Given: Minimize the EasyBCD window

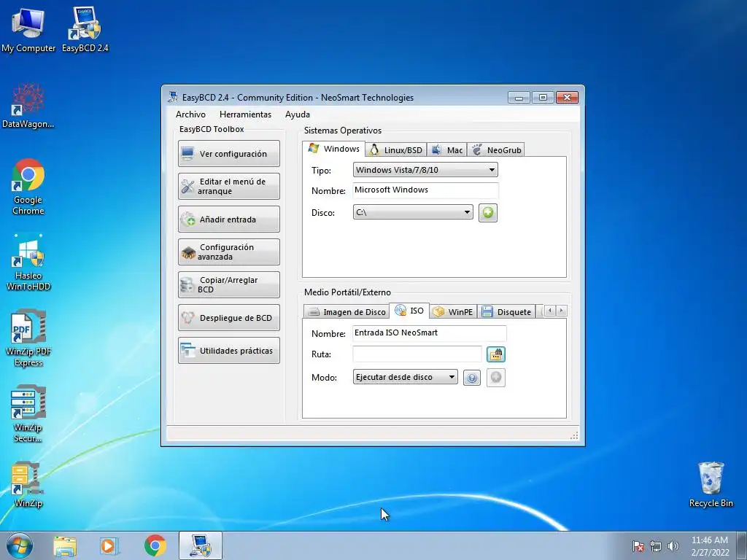Looking at the screenshot, I should coord(519,98).
